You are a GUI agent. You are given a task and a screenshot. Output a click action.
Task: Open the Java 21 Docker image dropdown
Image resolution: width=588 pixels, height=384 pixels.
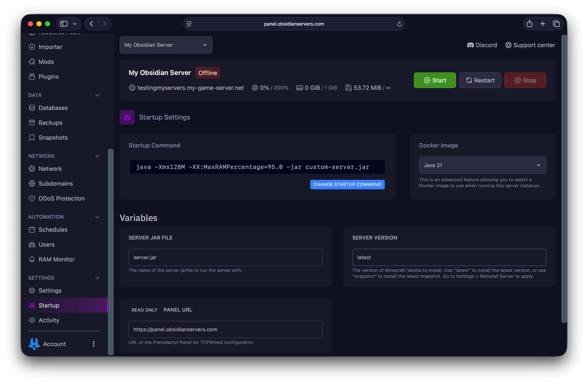click(482, 165)
